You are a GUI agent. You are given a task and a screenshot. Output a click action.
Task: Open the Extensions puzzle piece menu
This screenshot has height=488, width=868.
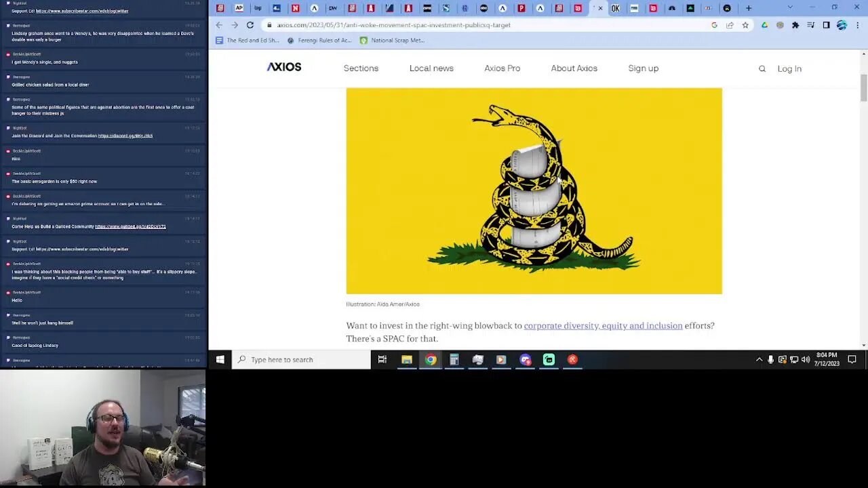tap(795, 25)
